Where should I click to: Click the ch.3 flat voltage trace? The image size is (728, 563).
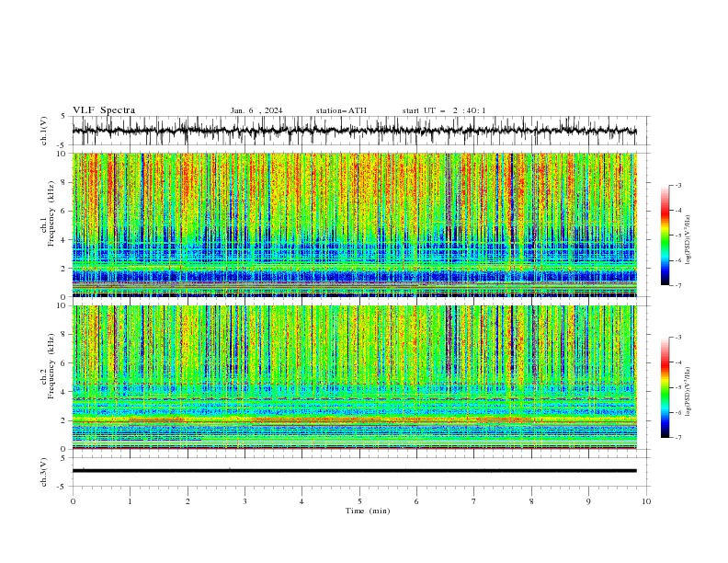[354, 471]
